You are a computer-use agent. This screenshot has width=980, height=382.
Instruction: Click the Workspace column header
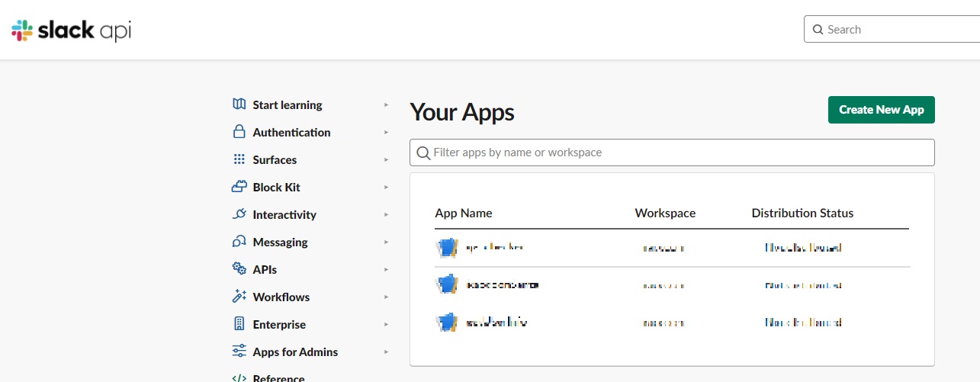tap(665, 213)
